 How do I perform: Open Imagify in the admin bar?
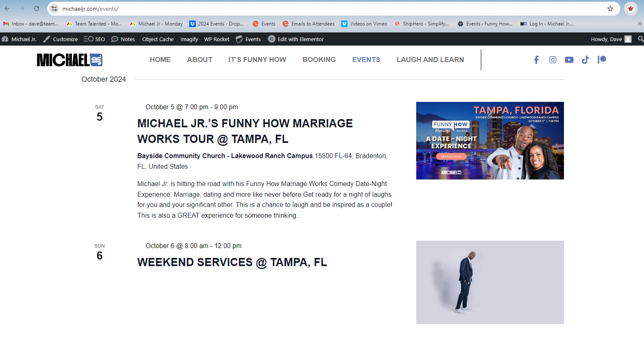tap(189, 39)
